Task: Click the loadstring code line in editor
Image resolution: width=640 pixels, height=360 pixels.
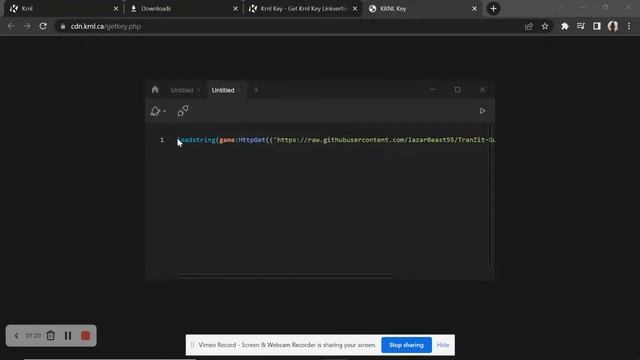Action: [336, 140]
